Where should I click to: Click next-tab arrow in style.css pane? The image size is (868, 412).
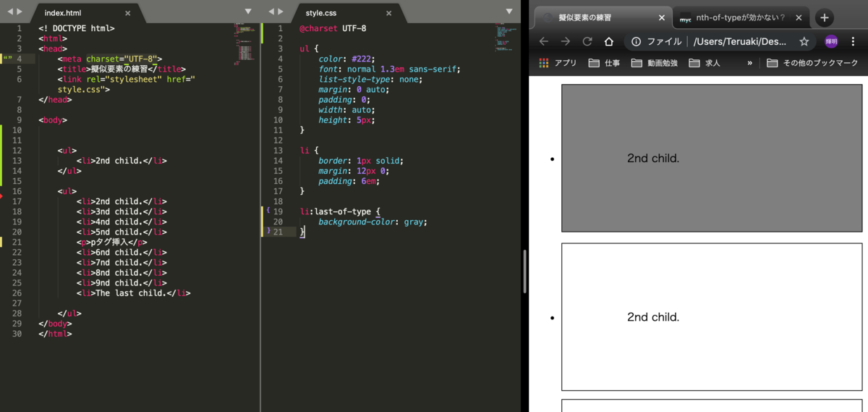(x=280, y=12)
